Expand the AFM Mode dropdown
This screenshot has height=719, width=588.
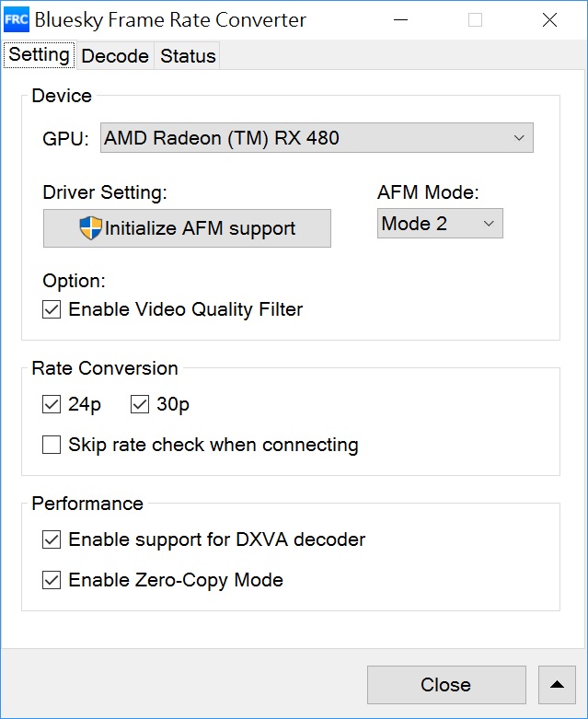(440, 224)
